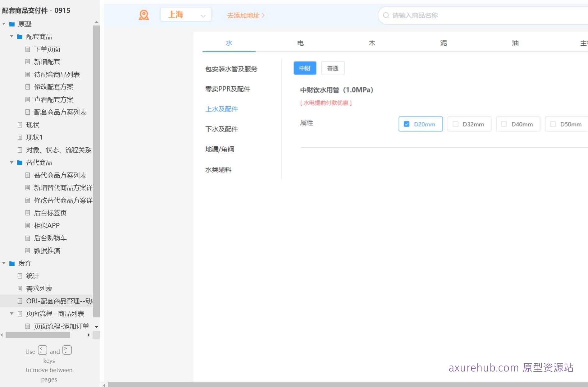
Task: Uncheck the D20mm attribute checkbox
Action: click(407, 124)
